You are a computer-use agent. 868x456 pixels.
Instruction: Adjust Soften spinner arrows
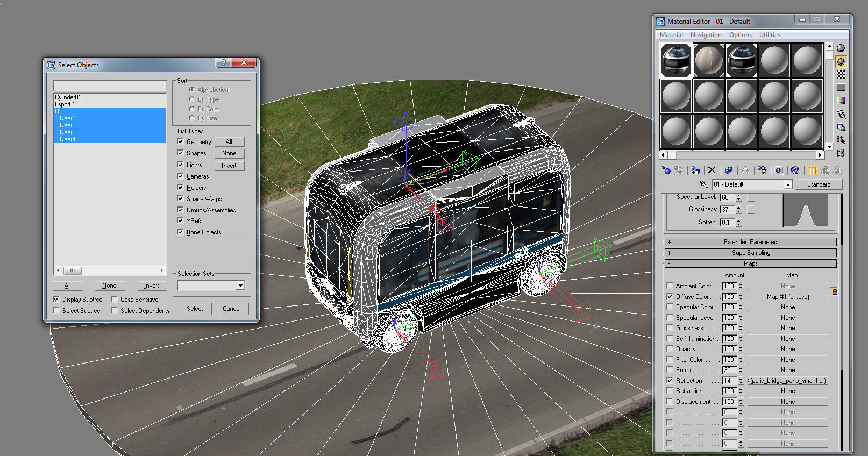739,223
